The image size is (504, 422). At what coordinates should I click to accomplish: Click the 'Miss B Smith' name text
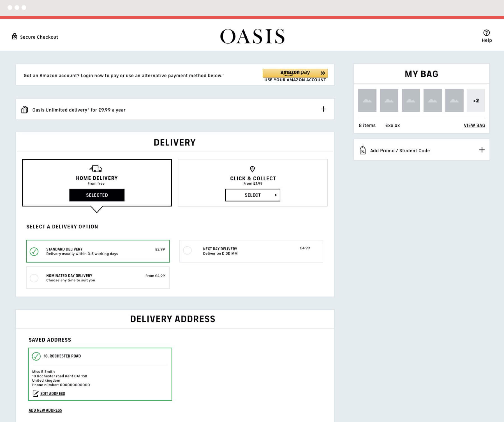pyautogui.click(x=43, y=372)
